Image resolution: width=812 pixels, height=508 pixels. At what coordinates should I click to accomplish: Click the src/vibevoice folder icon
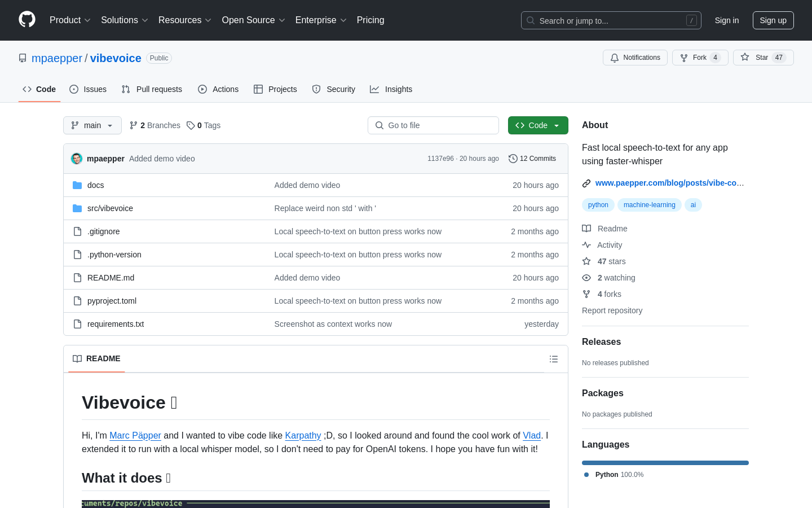click(x=77, y=208)
